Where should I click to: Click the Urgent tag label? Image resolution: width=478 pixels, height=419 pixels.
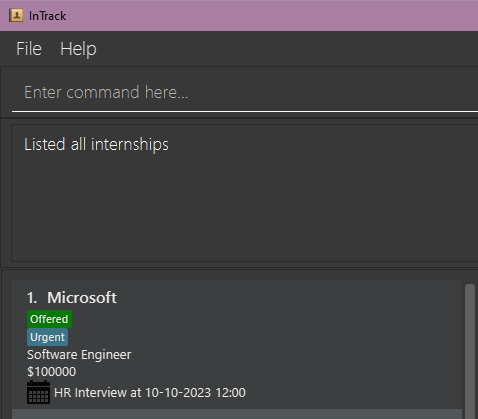(48, 337)
